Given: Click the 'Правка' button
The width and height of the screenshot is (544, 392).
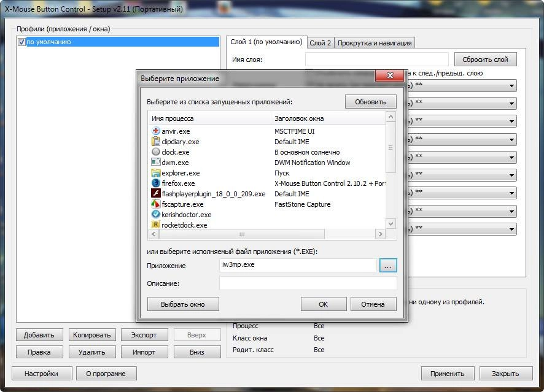Looking at the screenshot, I should [39, 352].
